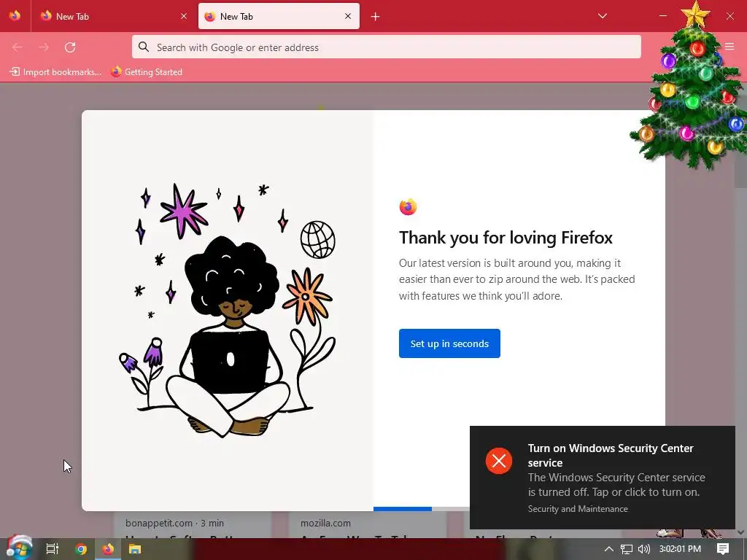Open a new tab with plus button
747x560 pixels.
point(376,17)
